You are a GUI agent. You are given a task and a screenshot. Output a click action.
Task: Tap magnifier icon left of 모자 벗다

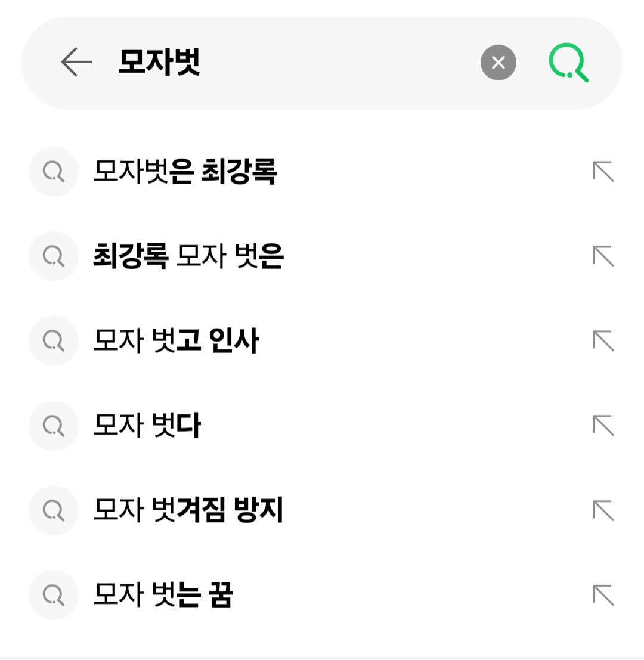point(54,426)
